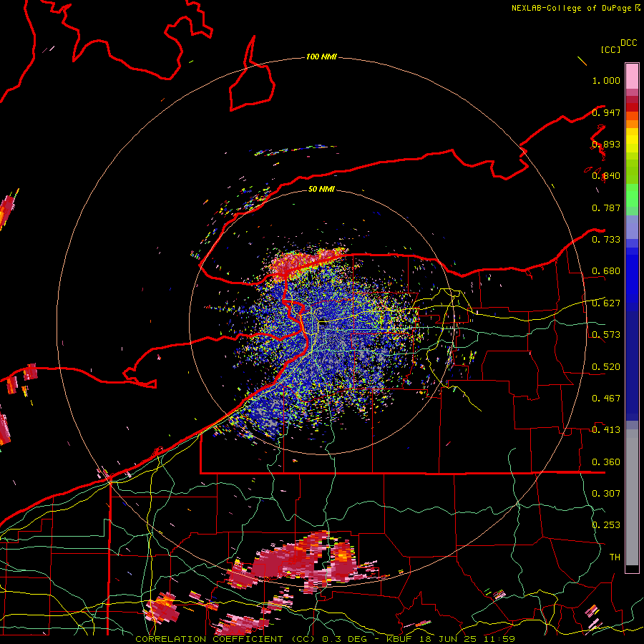
Task: Click the 0.947 scale value
Action: tap(606, 112)
